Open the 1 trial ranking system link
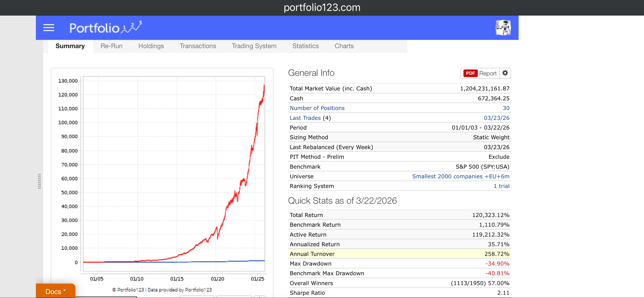Image resolution: width=644 pixels, height=298 pixels. pos(501,186)
